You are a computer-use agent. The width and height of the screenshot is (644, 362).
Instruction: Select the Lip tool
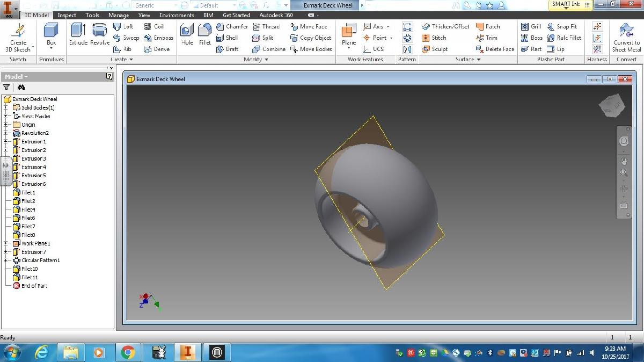click(x=555, y=49)
